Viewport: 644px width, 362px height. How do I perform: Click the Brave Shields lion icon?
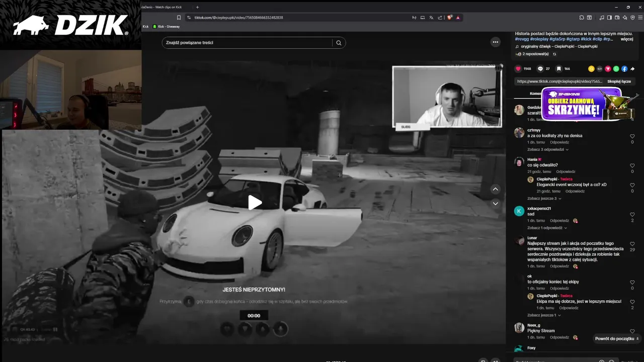click(450, 18)
